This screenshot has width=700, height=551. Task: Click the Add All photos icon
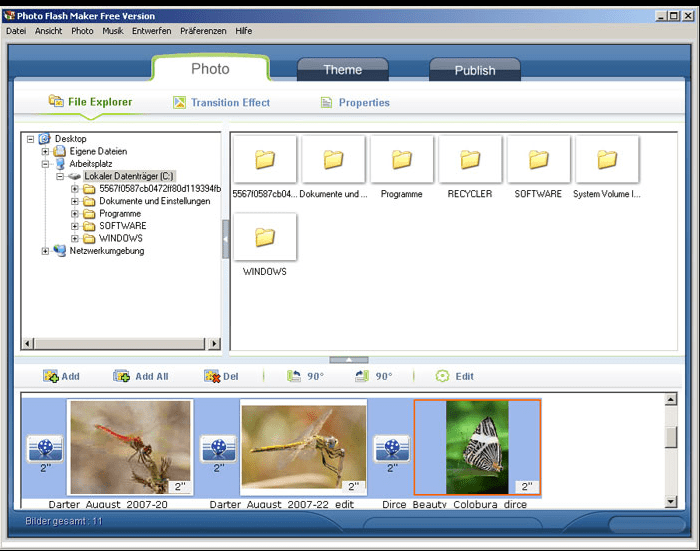coord(121,376)
